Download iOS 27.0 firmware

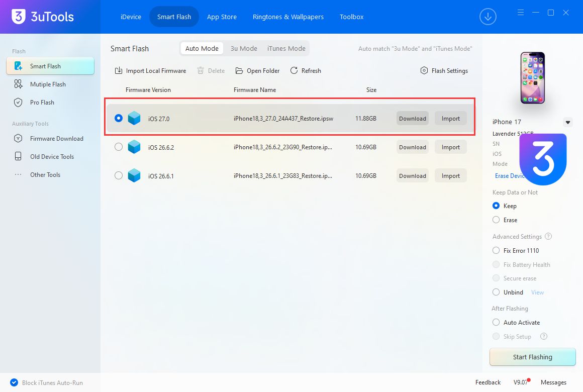pos(412,118)
